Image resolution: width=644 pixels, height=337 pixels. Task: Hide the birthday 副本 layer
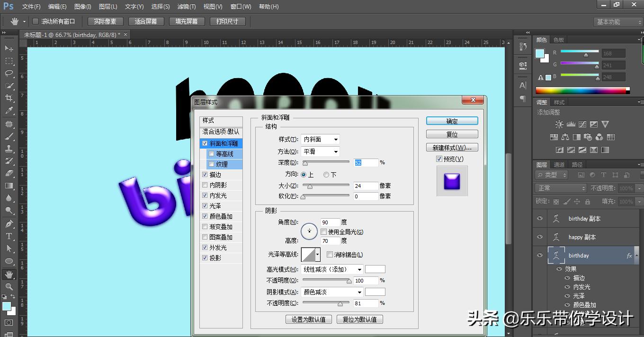coord(539,218)
